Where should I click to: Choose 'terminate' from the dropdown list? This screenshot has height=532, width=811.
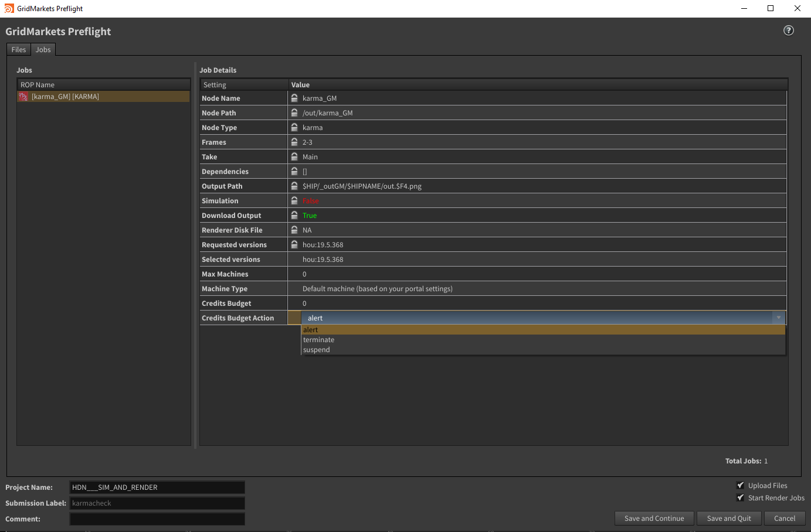pos(543,340)
